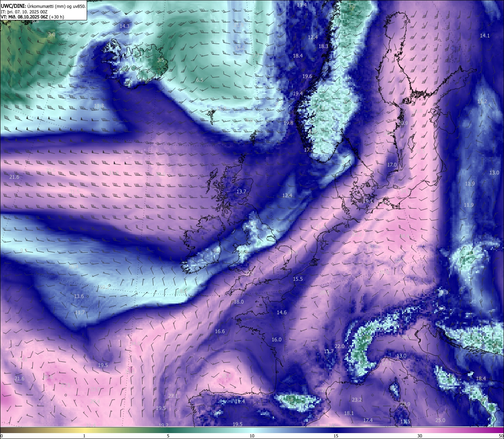The width and height of the screenshot is (504, 439).
Task: Click the 3.5 value over Iceland
Action: pos(161,60)
